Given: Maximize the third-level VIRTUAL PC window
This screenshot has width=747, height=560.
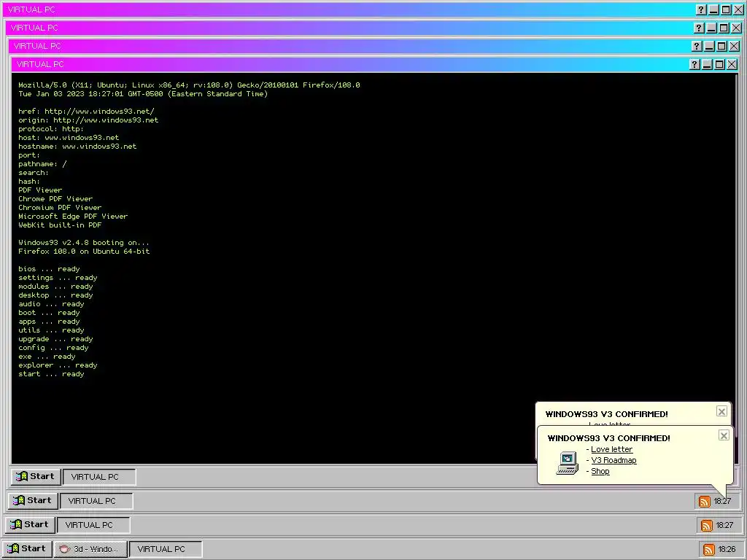Looking at the screenshot, I should coord(721,46).
